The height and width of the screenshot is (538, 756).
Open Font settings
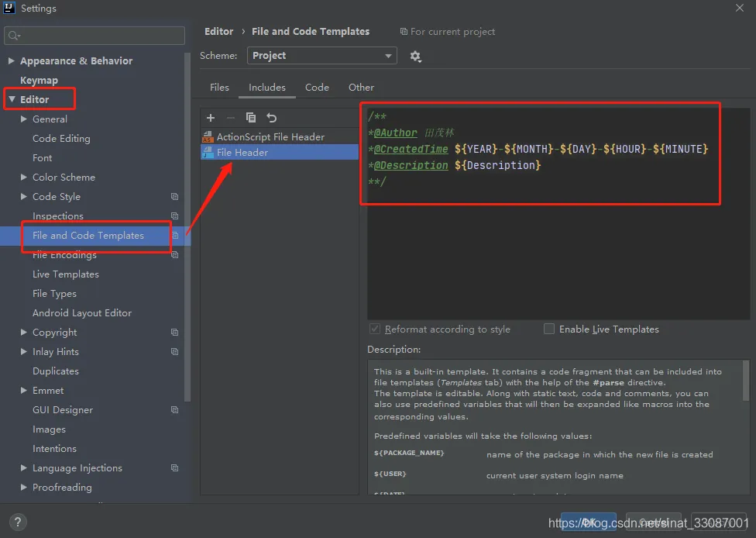click(x=42, y=158)
